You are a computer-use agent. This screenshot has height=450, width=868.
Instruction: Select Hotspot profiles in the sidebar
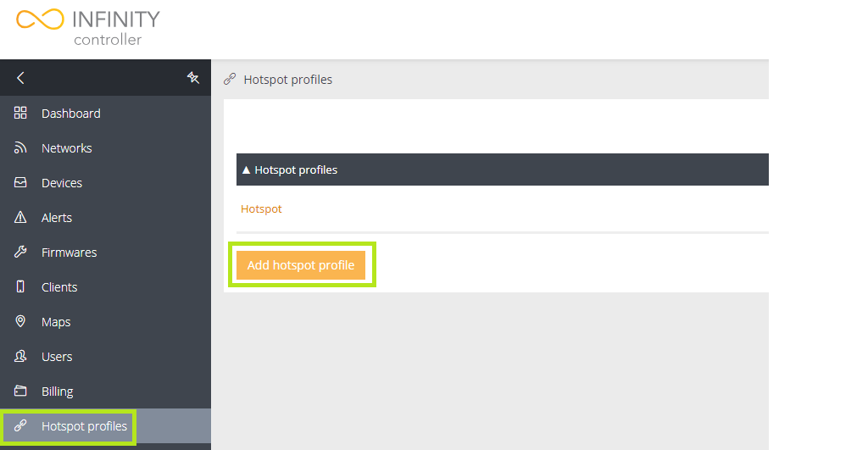tap(84, 426)
